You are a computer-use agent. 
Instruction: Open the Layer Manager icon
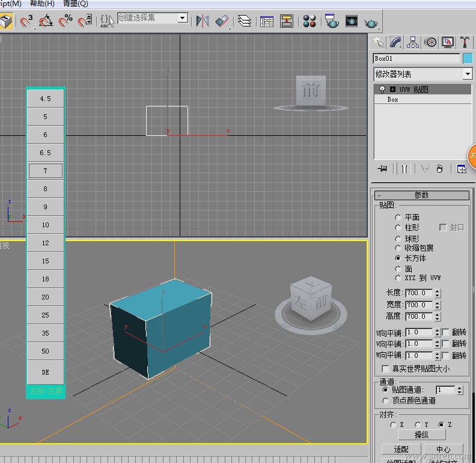[245, 21]
